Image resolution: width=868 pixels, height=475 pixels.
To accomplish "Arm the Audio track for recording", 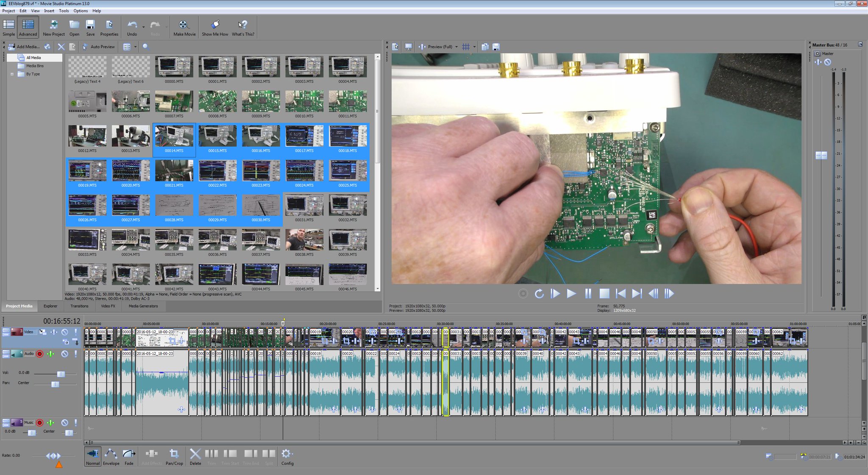I will 40,354.
